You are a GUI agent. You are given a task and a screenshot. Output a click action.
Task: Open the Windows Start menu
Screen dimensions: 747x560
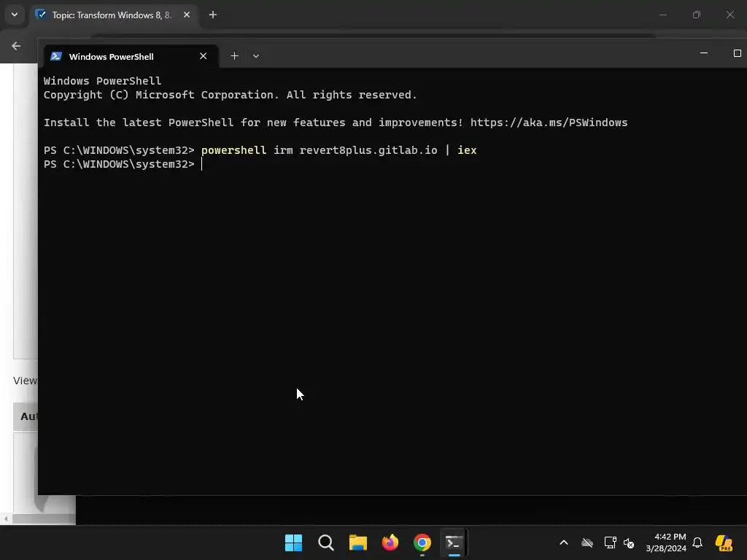(293, 542)
